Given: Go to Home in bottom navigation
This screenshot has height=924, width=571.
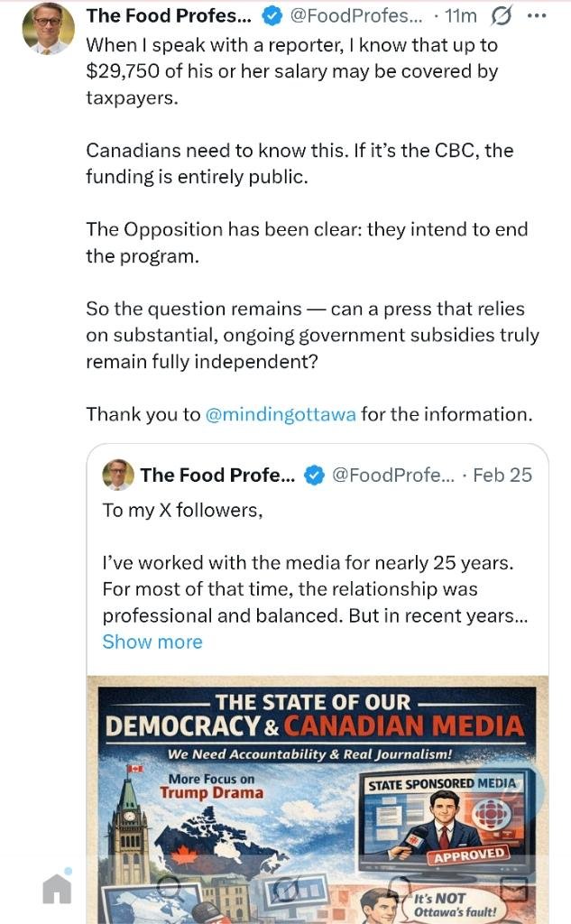Looking at the screenshot, I should click(57, 888).
